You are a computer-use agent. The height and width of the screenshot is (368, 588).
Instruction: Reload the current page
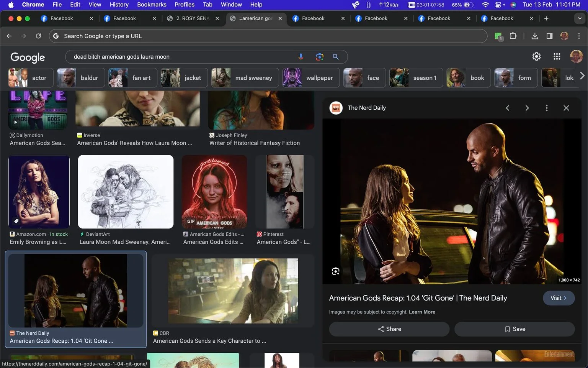[x=38, y=36]
